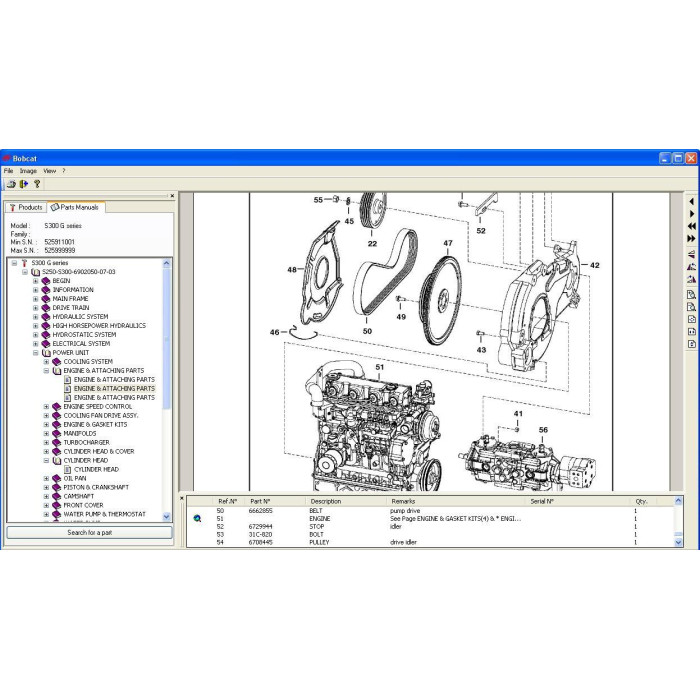
Task: Click the purple book icon beside MAIN FRAME
Action: tap(46, 299)
